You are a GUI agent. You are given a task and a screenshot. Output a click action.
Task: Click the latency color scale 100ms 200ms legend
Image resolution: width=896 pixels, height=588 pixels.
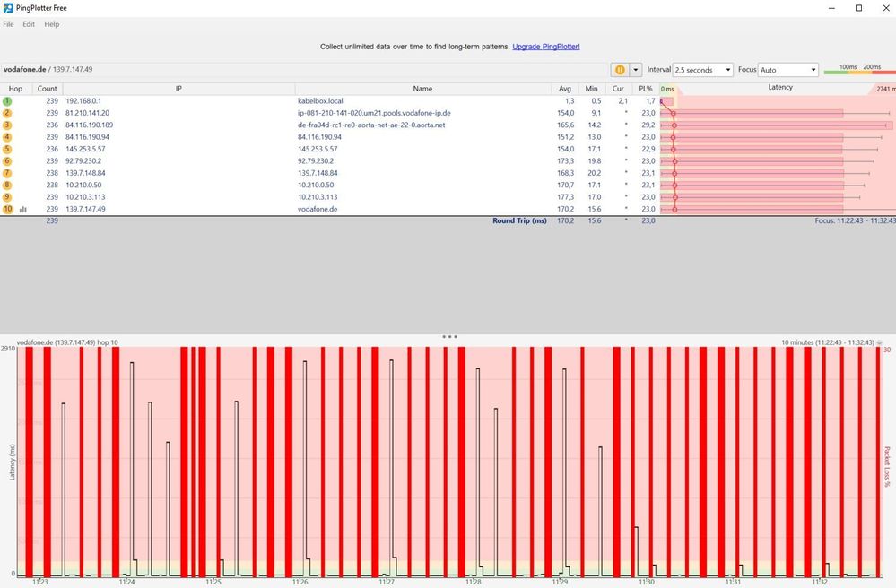click(x=859, y=70)
